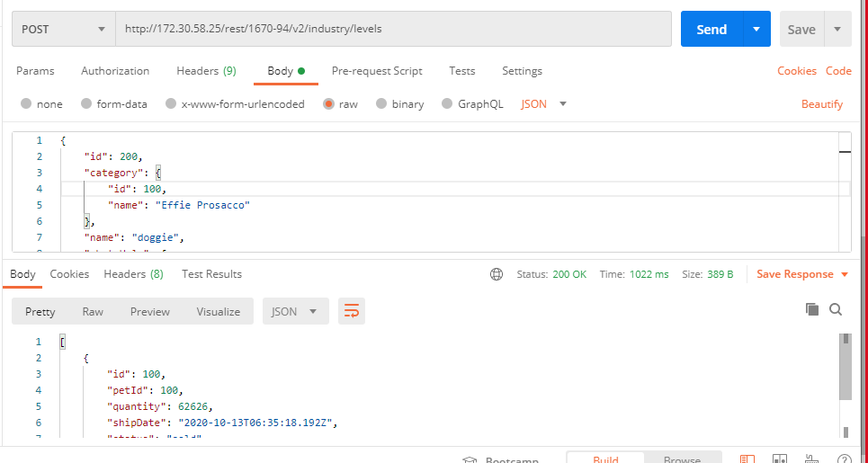Image resolution: width=868 pixels, height=463 pixels.
Task: Copy response with the copy icon
Action: 812,309
